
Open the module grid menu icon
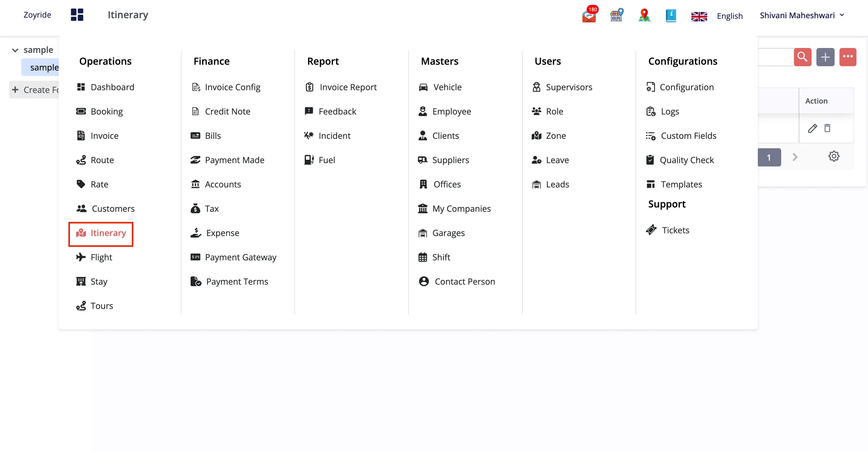click(77, 15)
